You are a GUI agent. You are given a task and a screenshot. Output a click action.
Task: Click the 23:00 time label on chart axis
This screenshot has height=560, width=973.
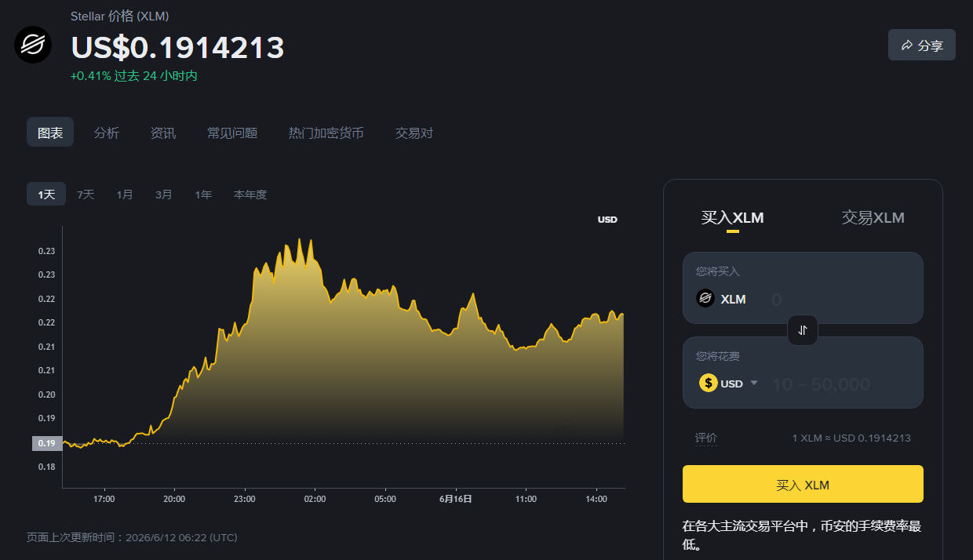point(244,499)
